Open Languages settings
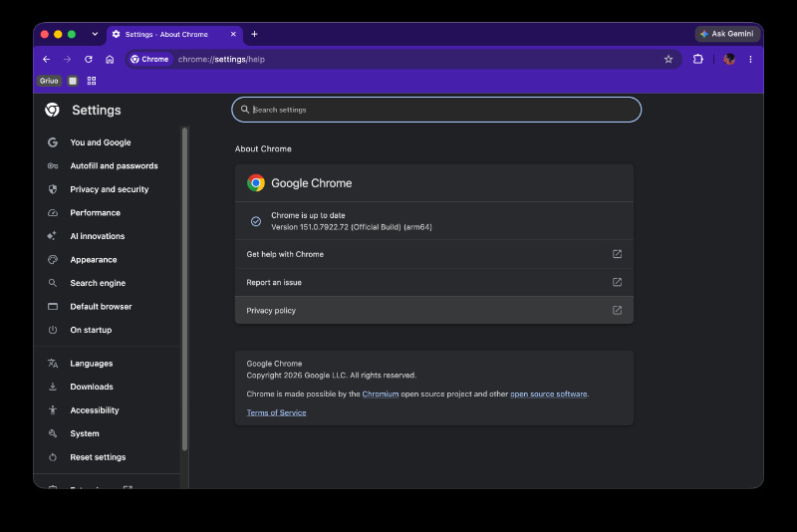This screenshot has width=797, height=532. (92, 364)
